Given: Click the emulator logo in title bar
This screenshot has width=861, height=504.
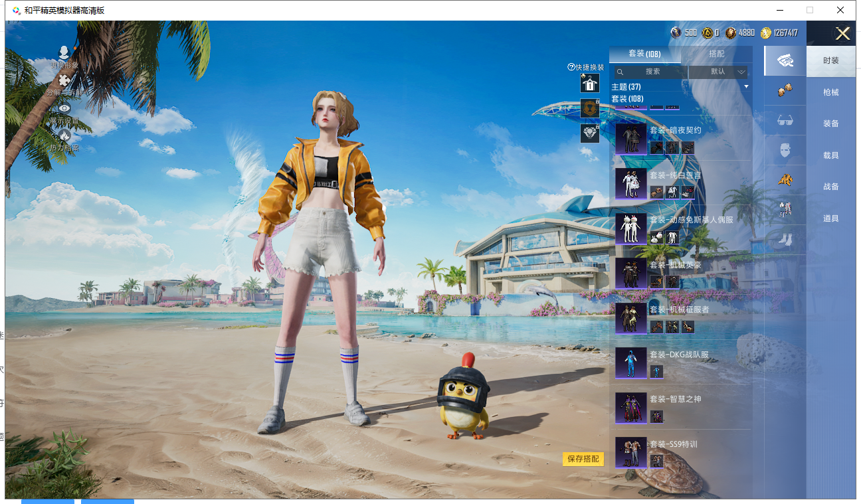Looking at the screenshot, I should [16, 10].
